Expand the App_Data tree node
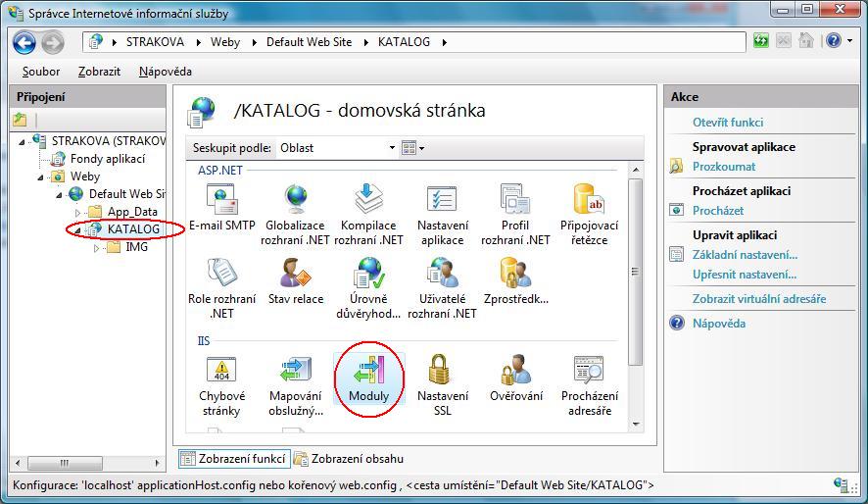Screen dimensions: 868x504 (78, 212)
